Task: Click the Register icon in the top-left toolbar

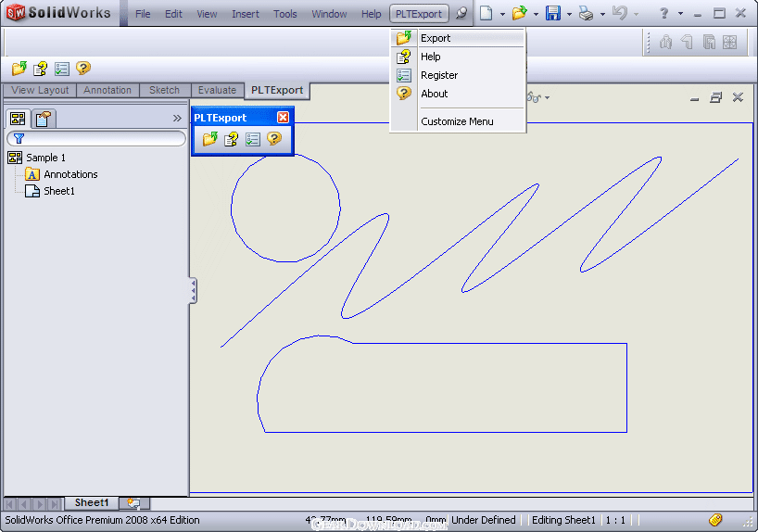Action: [x=62, y=69]
